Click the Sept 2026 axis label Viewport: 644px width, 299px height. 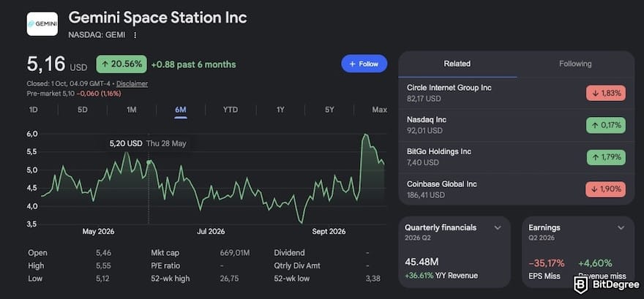tap(329, 232)
